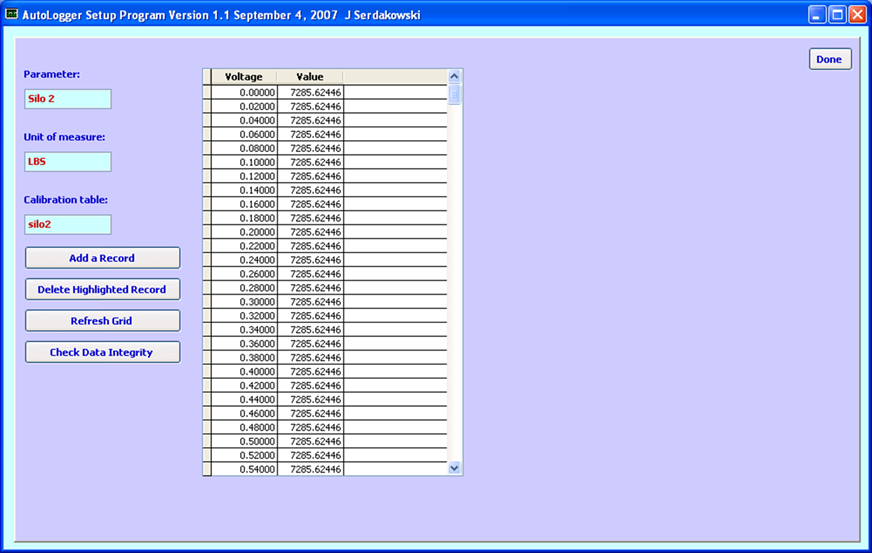Select voltage cell 0.52000

click(x=244, y=455)
